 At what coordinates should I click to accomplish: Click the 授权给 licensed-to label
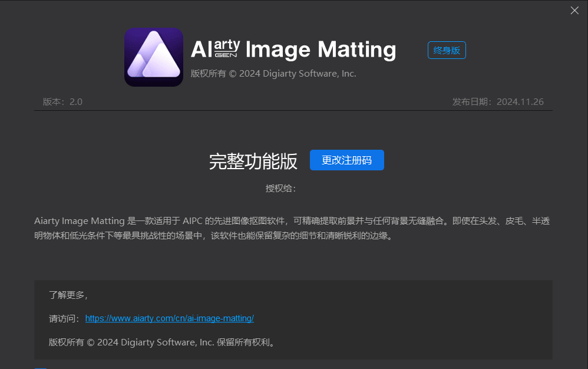[280, 189]
